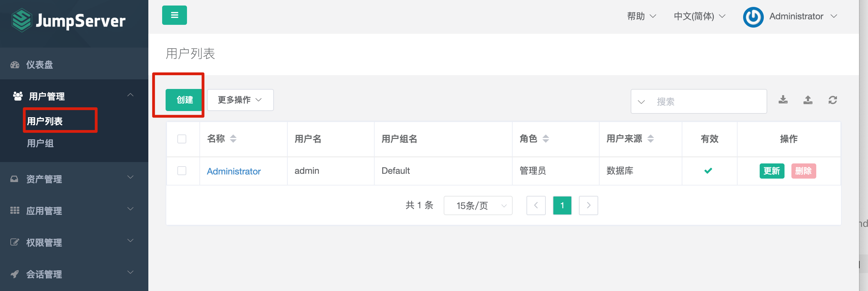Open the 15条/页 page size dropdown

point(478,205)
